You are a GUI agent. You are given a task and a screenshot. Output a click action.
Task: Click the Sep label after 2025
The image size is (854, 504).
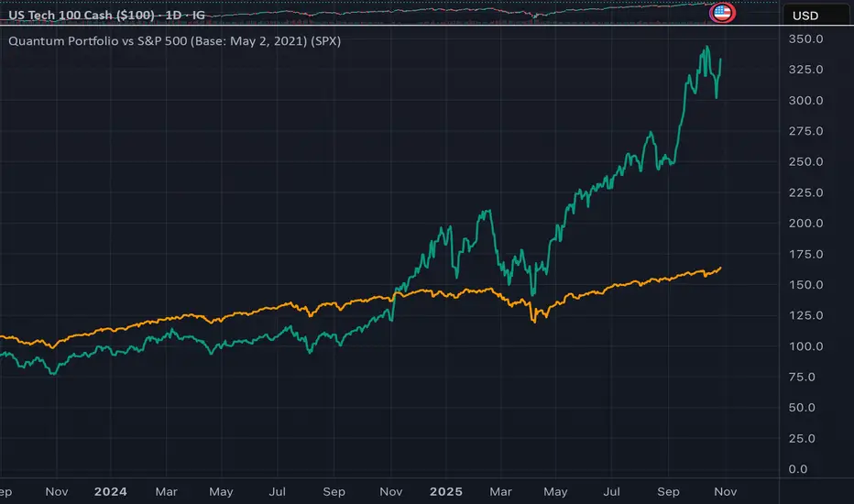click(668, 491)
